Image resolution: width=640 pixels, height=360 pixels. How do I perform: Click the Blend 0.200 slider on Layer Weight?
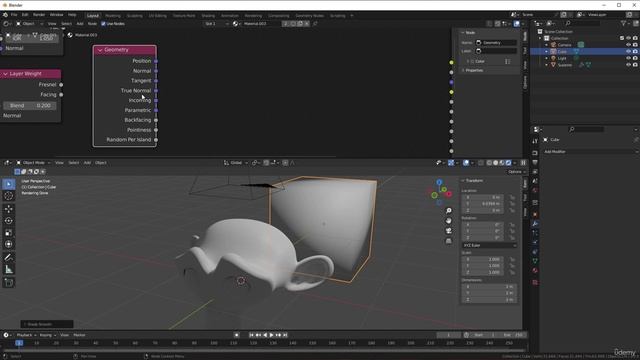30,106
